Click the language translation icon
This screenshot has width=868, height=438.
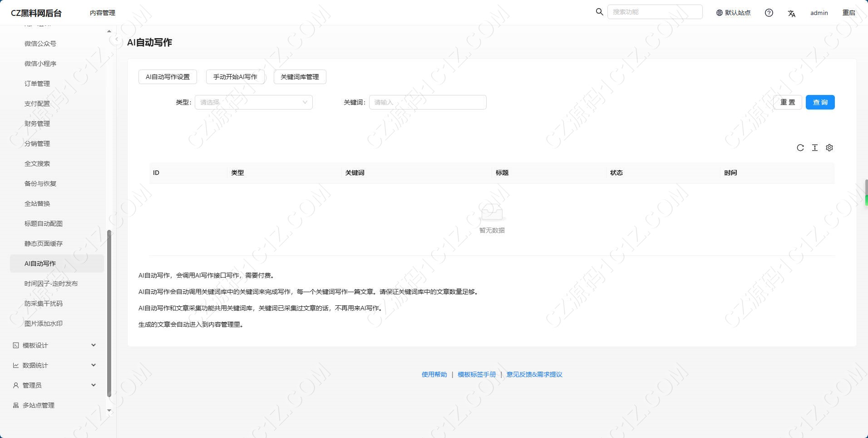[x=791, y=13]
